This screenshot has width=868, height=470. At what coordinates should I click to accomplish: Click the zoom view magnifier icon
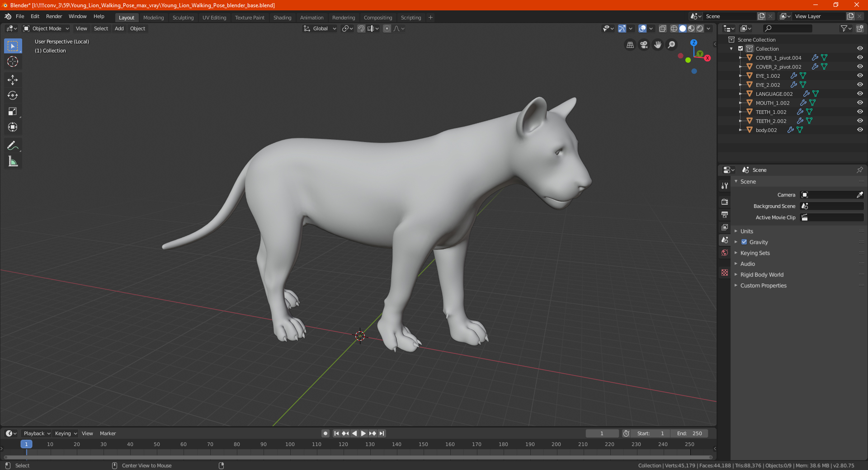[672, 45]
